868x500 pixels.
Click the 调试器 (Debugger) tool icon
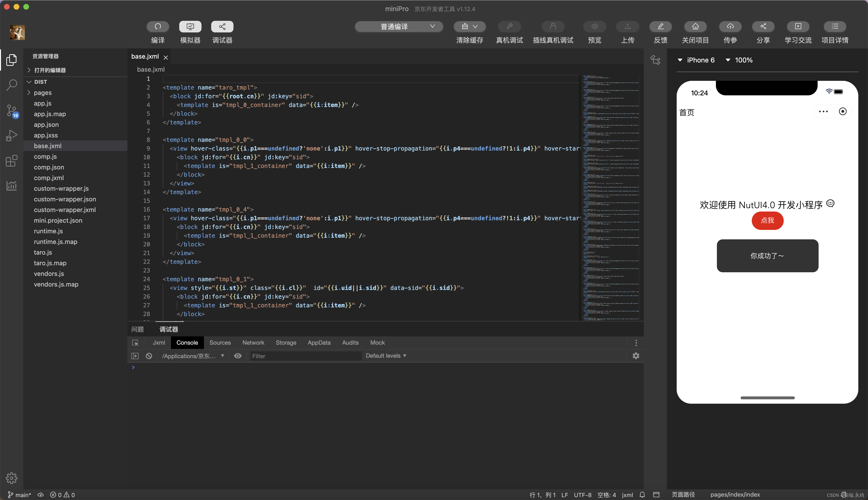222,26
